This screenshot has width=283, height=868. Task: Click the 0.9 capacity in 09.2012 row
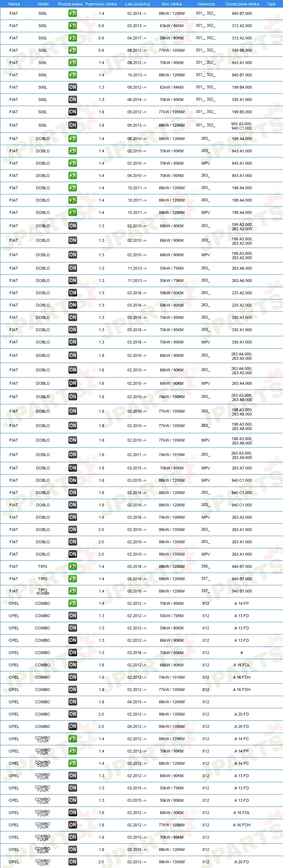[101, 50]
